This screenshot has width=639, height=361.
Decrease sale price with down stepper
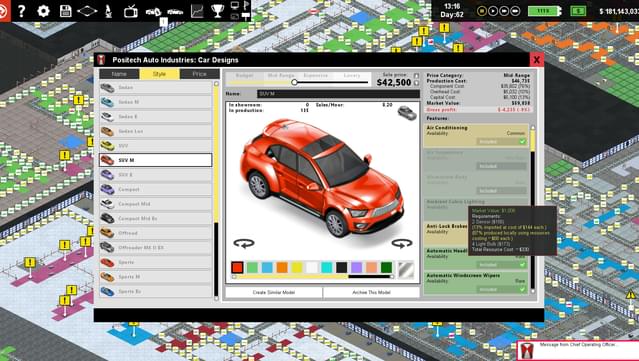pos(416,83)
